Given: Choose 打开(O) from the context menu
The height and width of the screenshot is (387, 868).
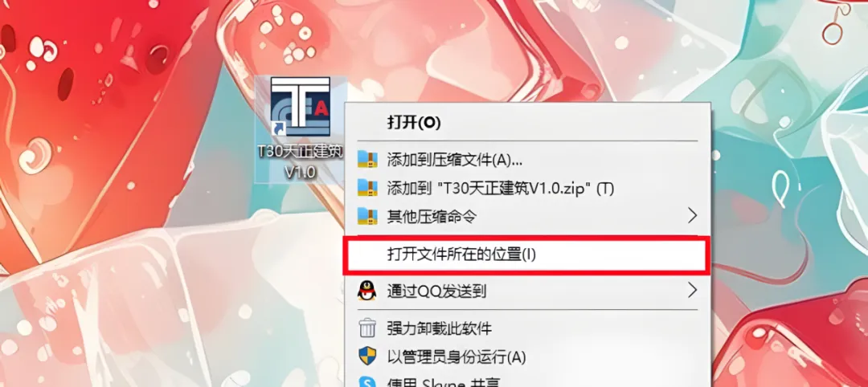Looking at the screenshot, I should click(414, 124).
